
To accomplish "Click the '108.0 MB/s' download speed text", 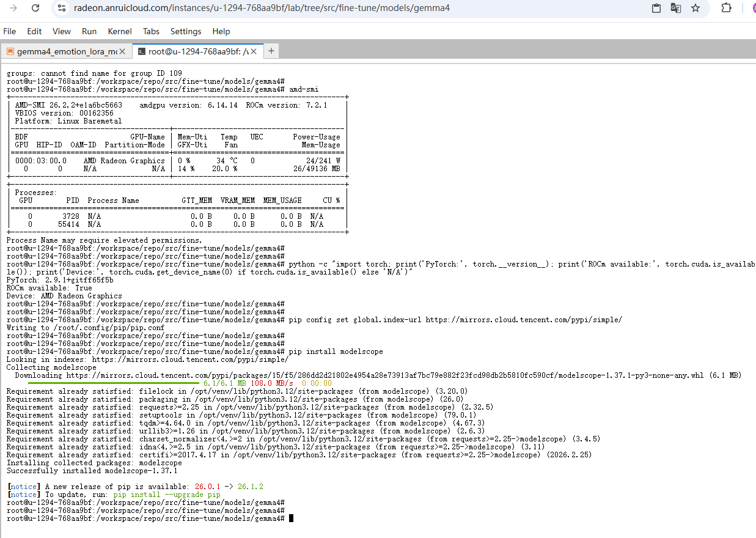I will coord(272,383).
